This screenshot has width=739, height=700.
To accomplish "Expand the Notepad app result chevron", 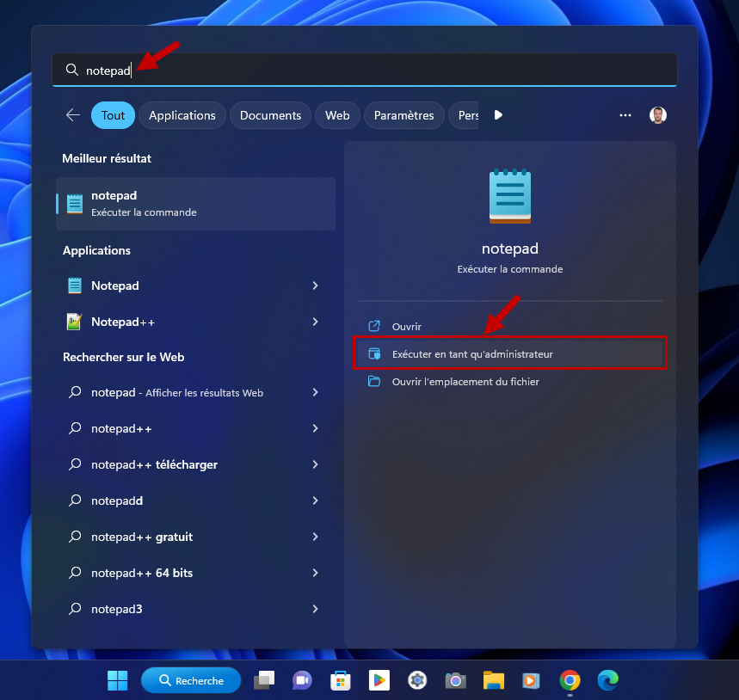I will point(315,286).
